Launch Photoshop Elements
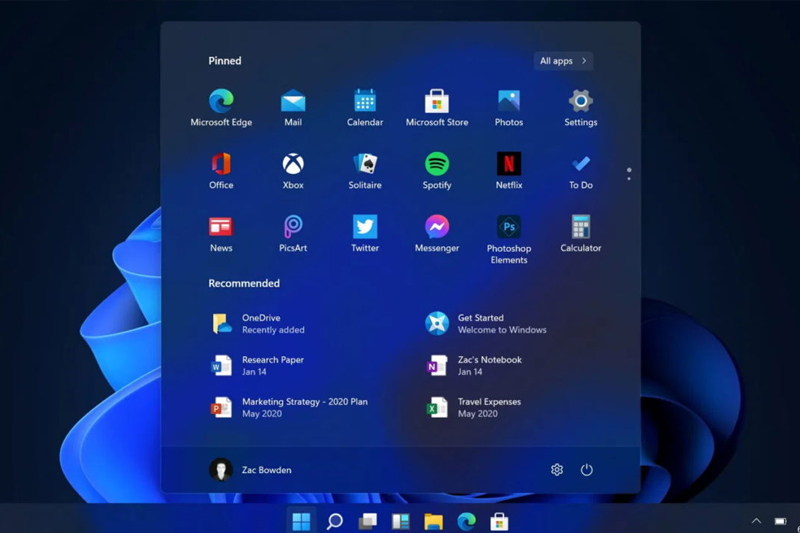Viewport: 800px width, 533px height. [x=509, y=239]
